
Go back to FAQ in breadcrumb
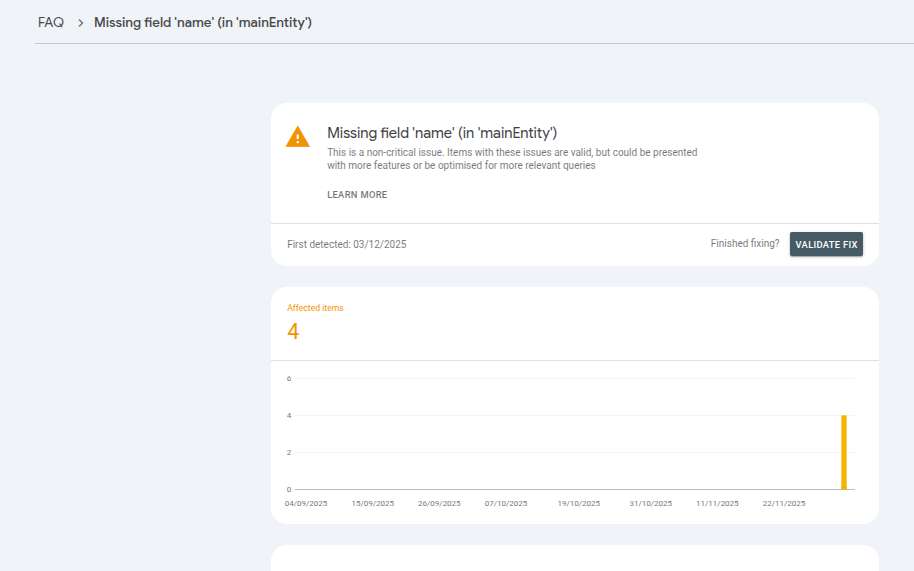[51, 22]
